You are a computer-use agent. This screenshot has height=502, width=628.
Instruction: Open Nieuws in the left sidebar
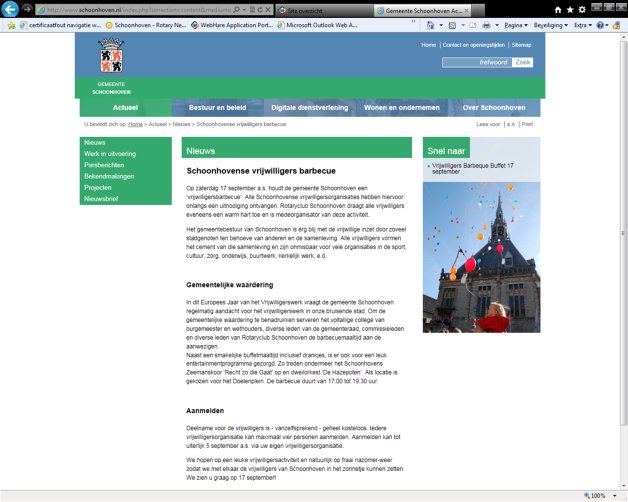tap(95, 143)
